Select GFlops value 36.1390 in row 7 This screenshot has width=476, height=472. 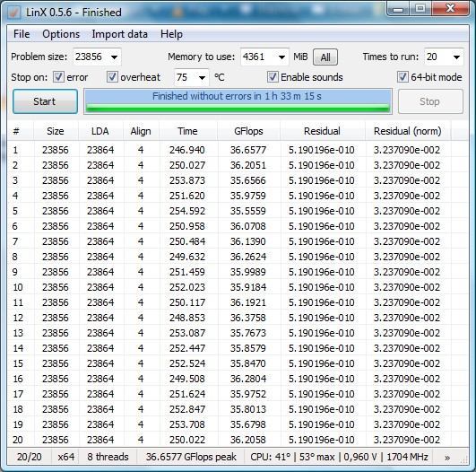(x=248, y=241)
